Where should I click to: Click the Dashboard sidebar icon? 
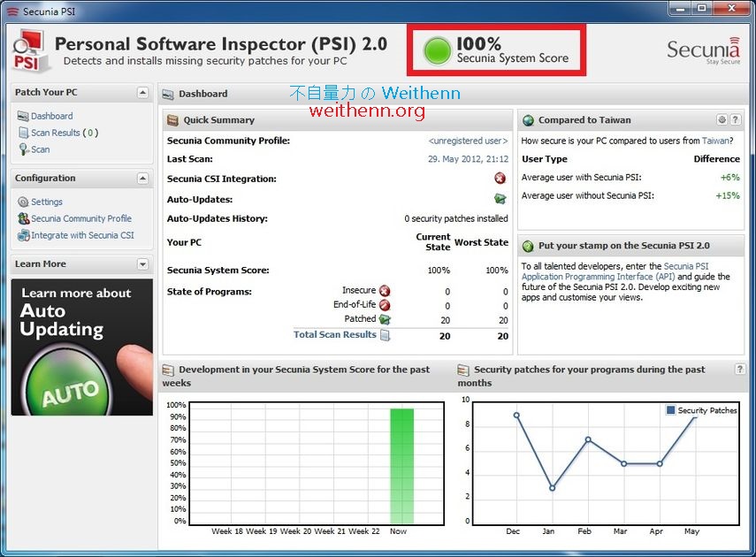click(x=23, y=116)
